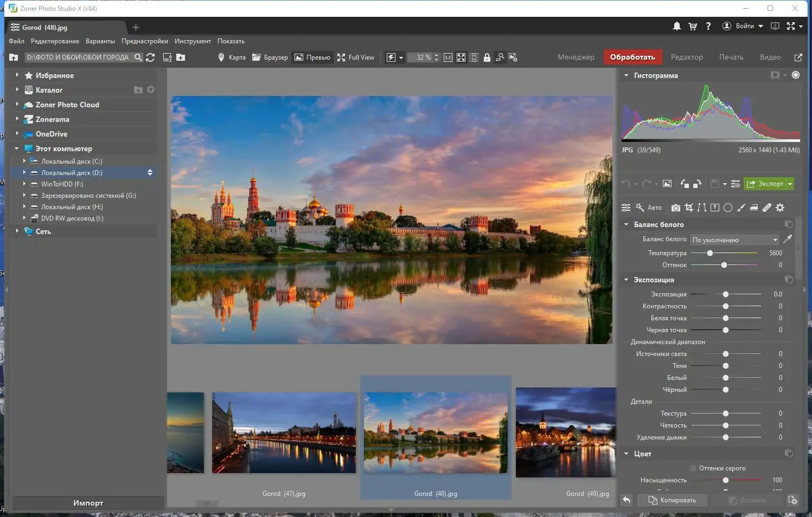Adjust the Температура slider handle

pyautogui.click(x=709, y=253)
